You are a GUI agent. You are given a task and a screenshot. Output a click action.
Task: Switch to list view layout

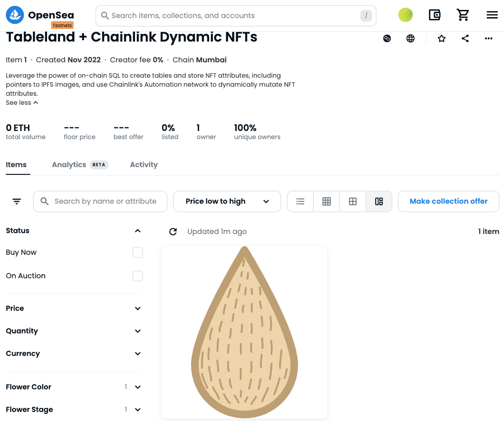point(300,201)
